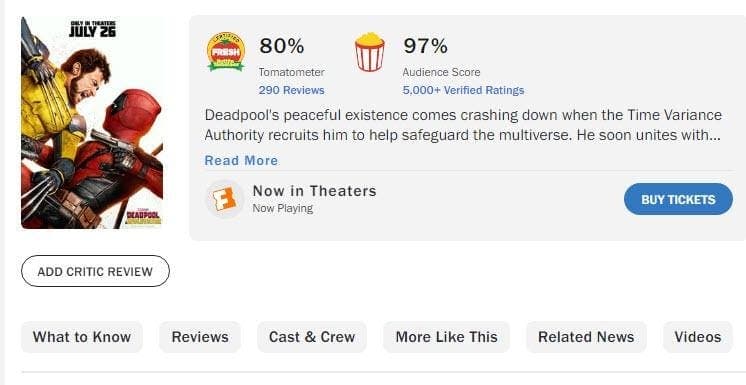Click the Audience Score label text
Screen dimensions: 746x385
point(442,72)
